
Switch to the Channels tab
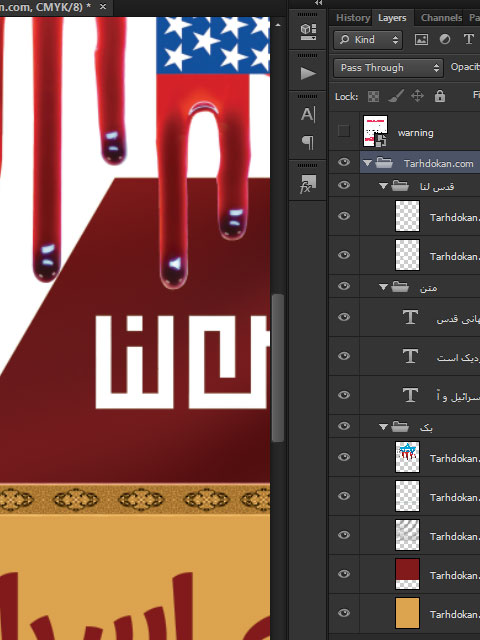(441, 18)
